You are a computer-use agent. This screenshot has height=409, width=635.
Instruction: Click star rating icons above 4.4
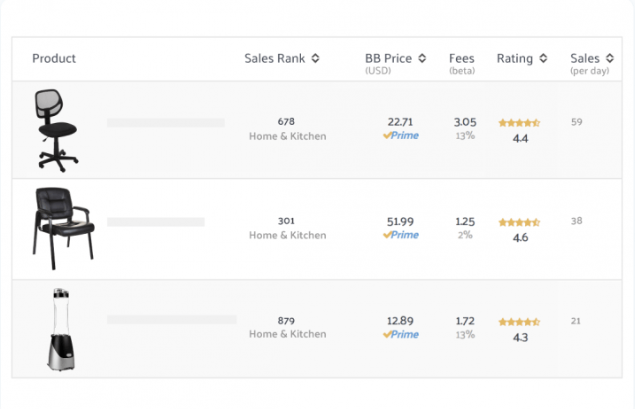(519, 123)
